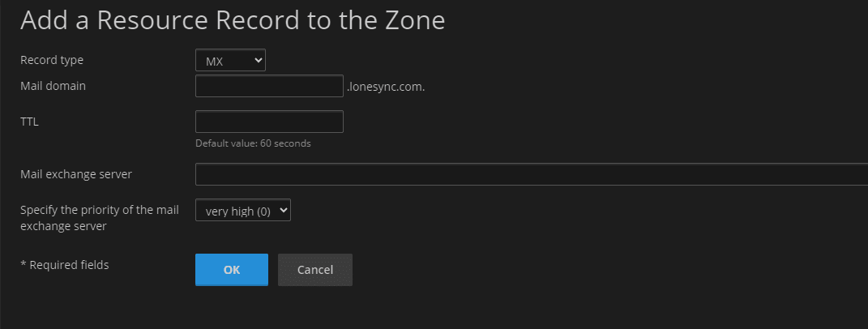The image size is (868, 329).
Task: Click the chevron arrow on priority selector
Action: (283, 211)
